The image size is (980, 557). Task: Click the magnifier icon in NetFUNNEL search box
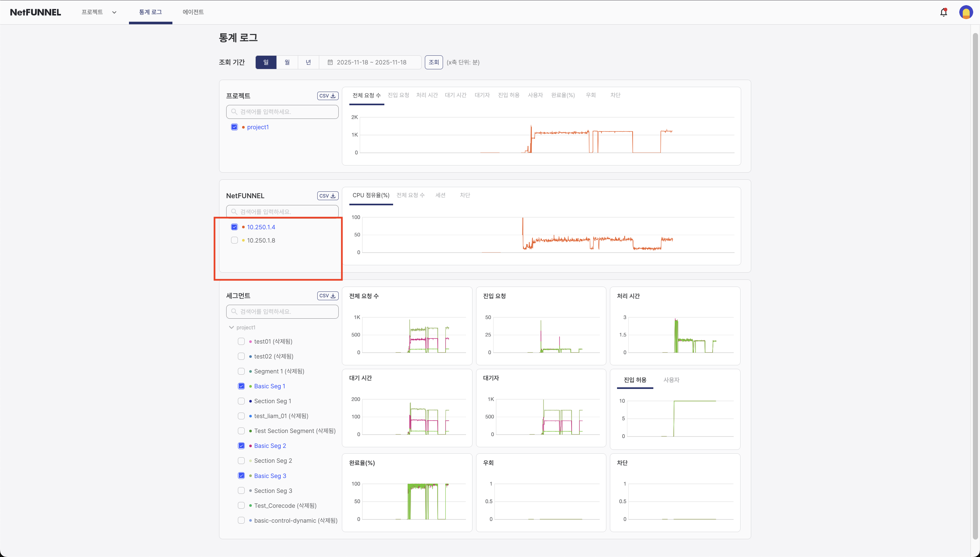(x=235, y=211)
